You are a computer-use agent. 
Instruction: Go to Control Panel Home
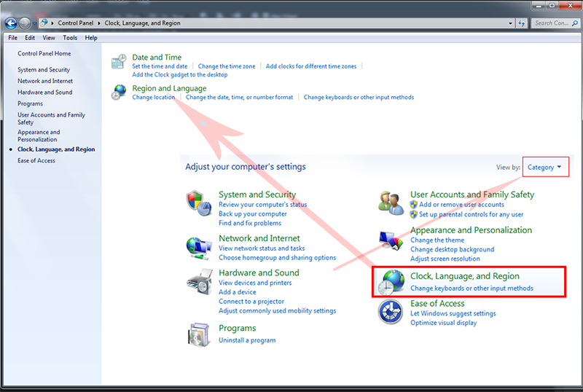point(44,54)
